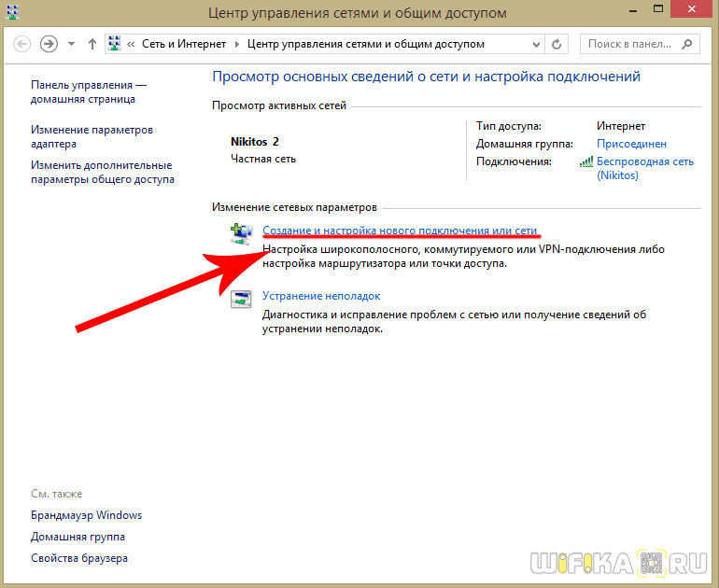Click the 'Частная сеть' network type text
This screenshot has height=588, width=719.
pyautogui.click(x=263, y=159)
